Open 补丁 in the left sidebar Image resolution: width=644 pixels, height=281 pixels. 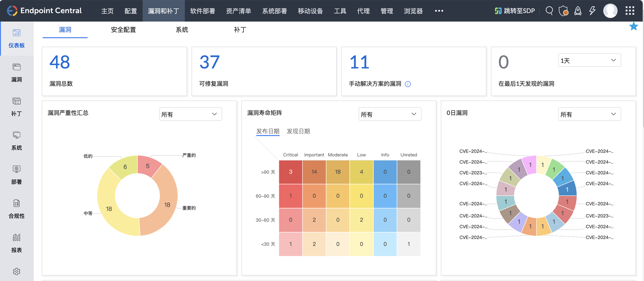(x=16, y=107)
